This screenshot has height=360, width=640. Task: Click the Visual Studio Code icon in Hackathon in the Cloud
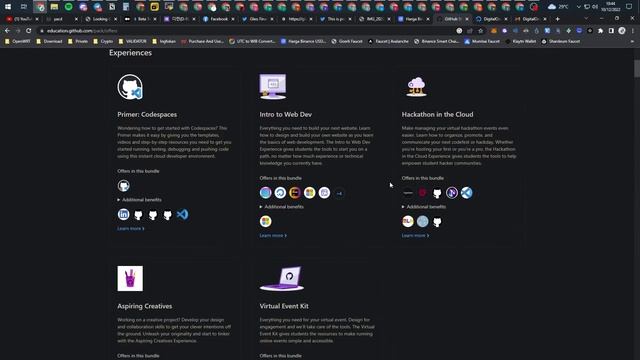point(467,193)
